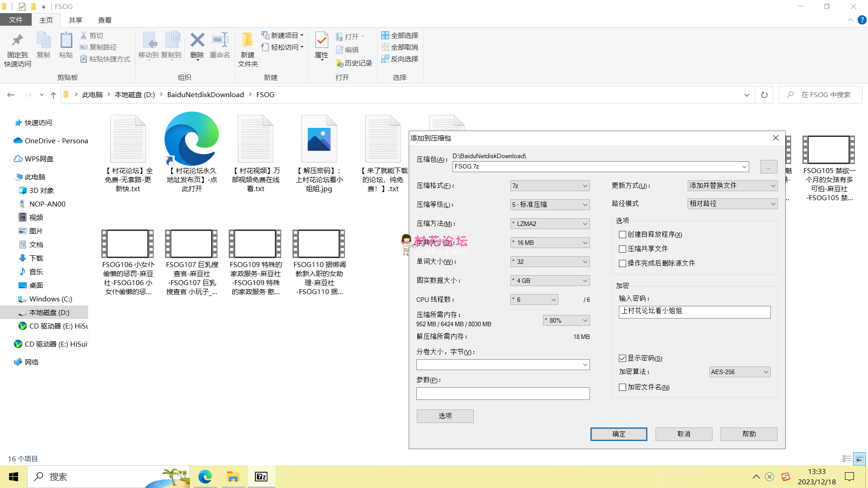
Task: Open the archive format 7z dropdown
Action: [x=550, y=186]
